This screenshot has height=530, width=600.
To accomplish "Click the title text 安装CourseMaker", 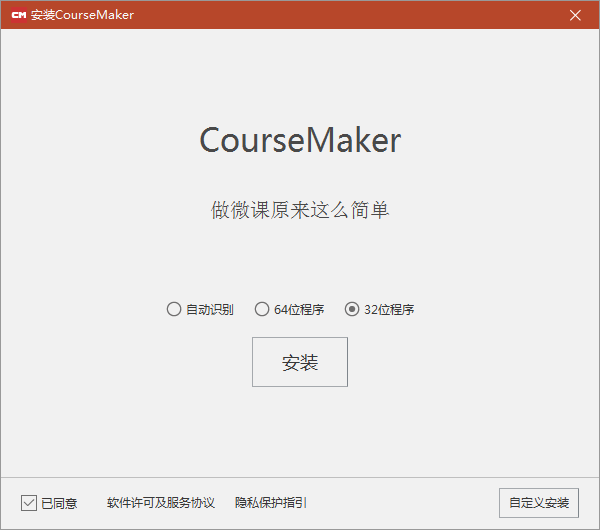I will pyautogui.click(x=82, y=15).
